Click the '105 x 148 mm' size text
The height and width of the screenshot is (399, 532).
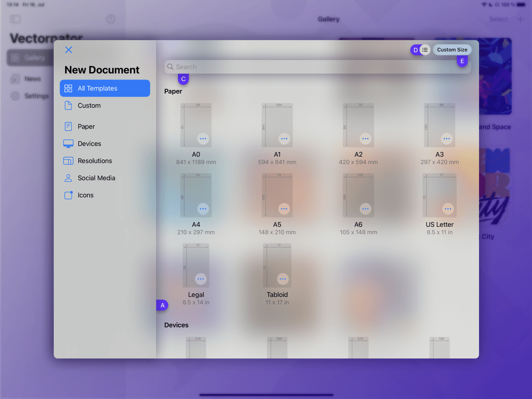coord(358,232)
